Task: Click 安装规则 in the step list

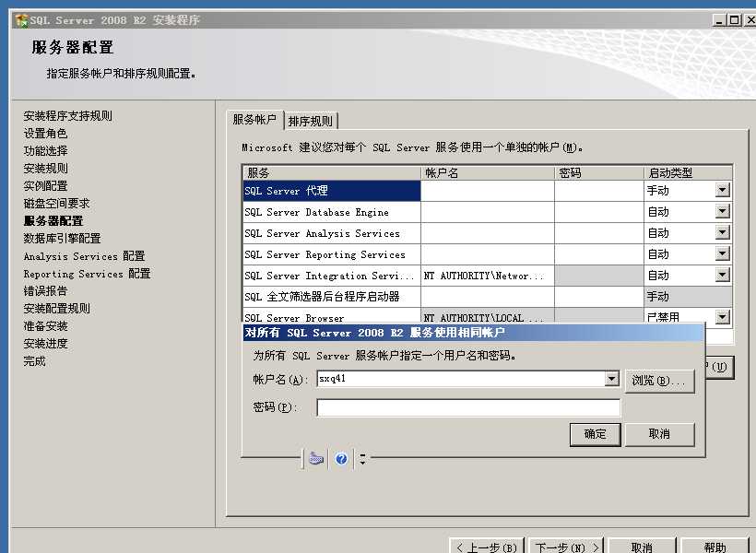Action: tap(45, 169)
